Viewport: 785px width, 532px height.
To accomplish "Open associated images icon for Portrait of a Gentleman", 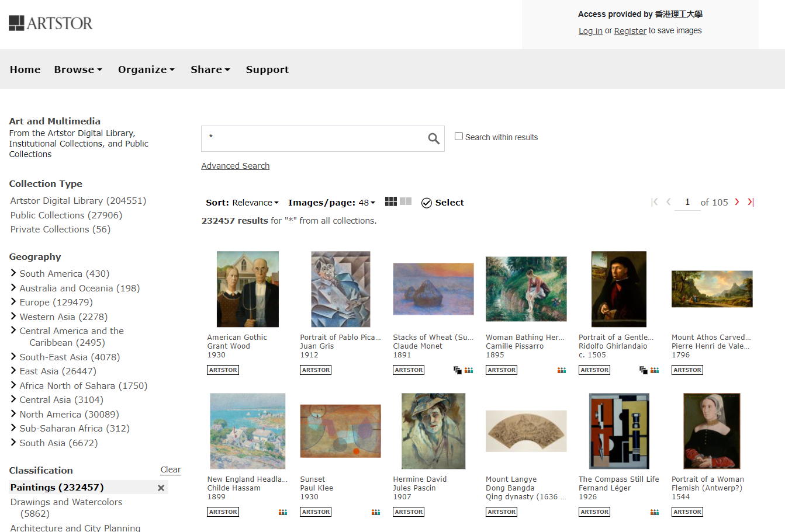I will point(644,370).
